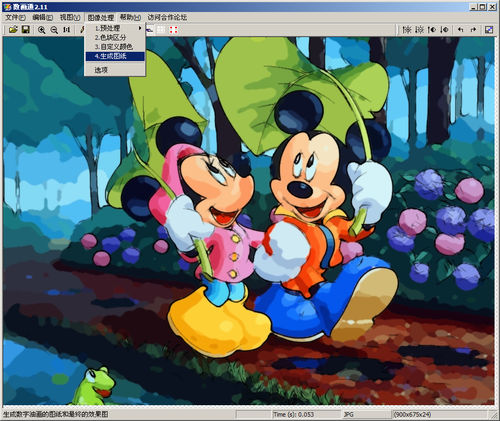Screen dimensions: 500x421
Task: Click the app icon in title bar
Action: pos(7,7)
